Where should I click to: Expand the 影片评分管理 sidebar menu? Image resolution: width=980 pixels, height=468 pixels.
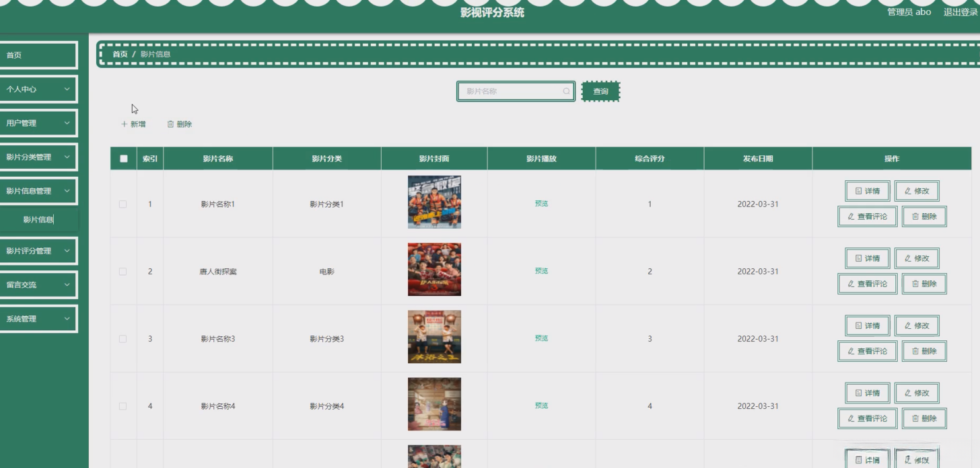[x=38, y=251]
